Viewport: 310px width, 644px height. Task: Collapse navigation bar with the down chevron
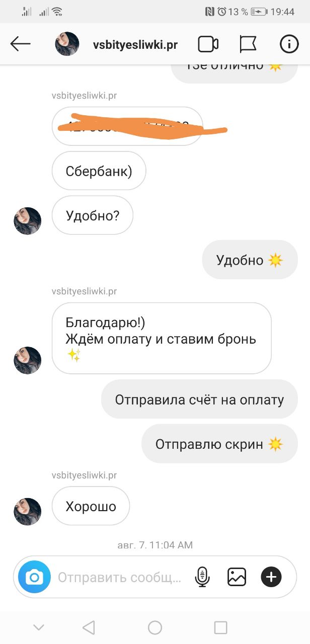[39, 627]
